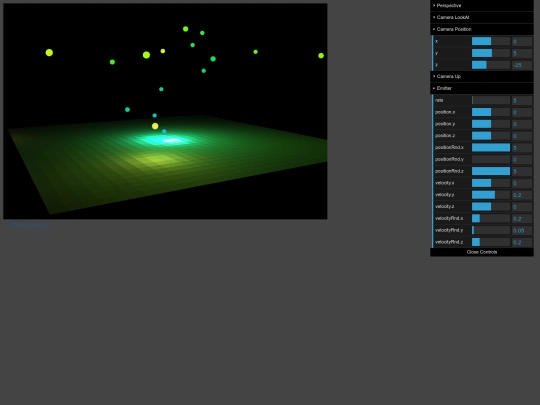The width and height of the screenshot is (540, 405).
Task: Click the velocityRnd.y slider bar
Action: [491, 230]
